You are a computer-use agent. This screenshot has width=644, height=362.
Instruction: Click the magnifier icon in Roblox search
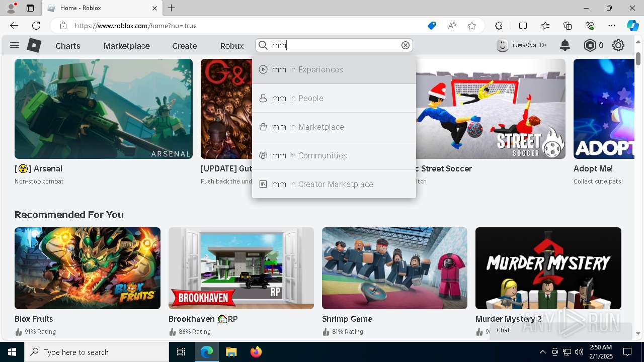pos(263,45)
